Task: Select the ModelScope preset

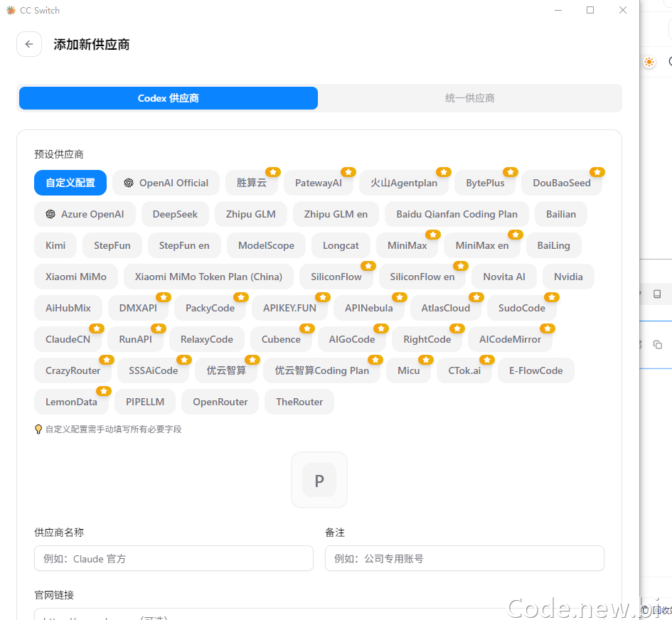Action: coord(266,245)
